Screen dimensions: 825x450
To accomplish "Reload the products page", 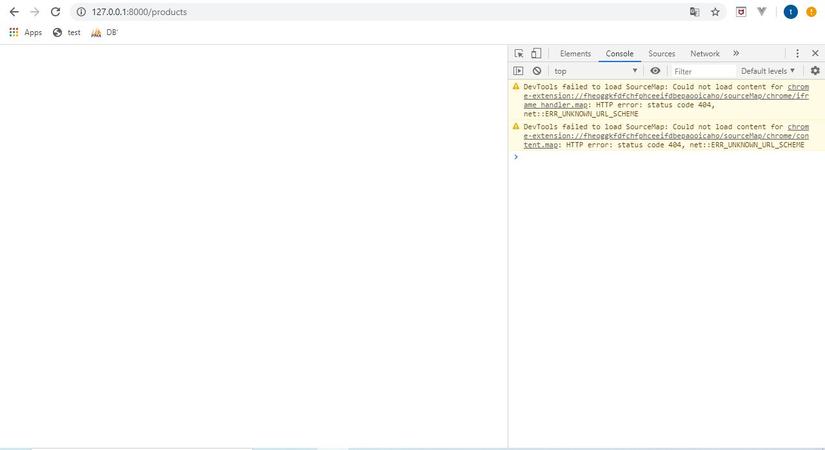I will click(55, 12).
